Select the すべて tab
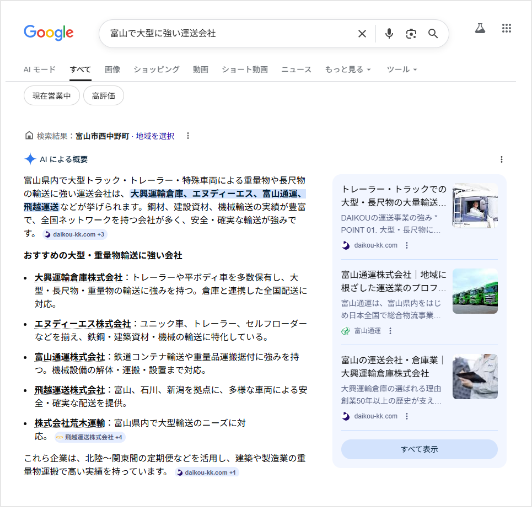532x507 pixels. (80, 70)
